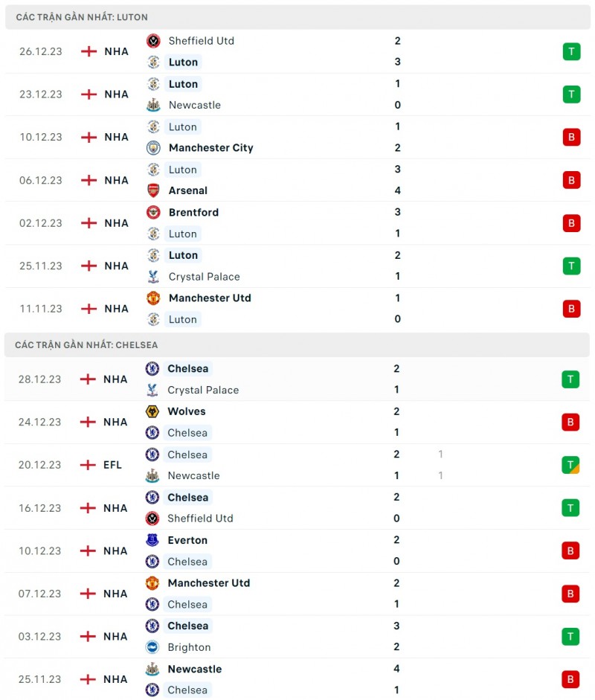The image size is (595, 700).
Task: Click the EFL competition label on 20.12.23
Action: click(112, 465)
